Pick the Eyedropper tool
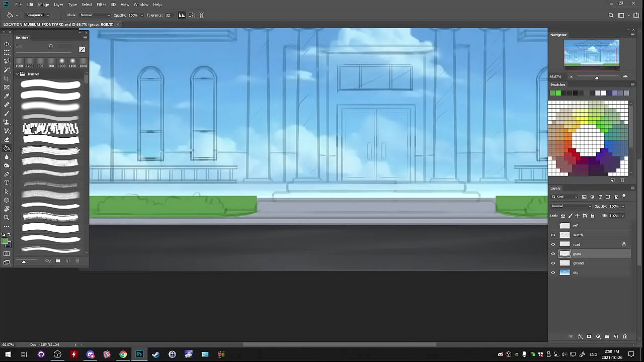Screen dimensions: 644x362 pos(7,96)
